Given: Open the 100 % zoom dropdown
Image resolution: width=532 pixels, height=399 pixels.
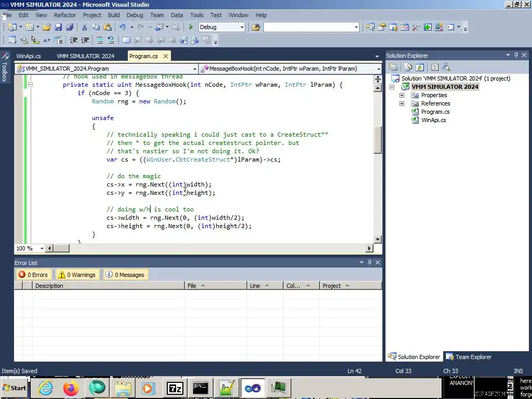Looking at the screenshot, I should (x=42, y=248).
